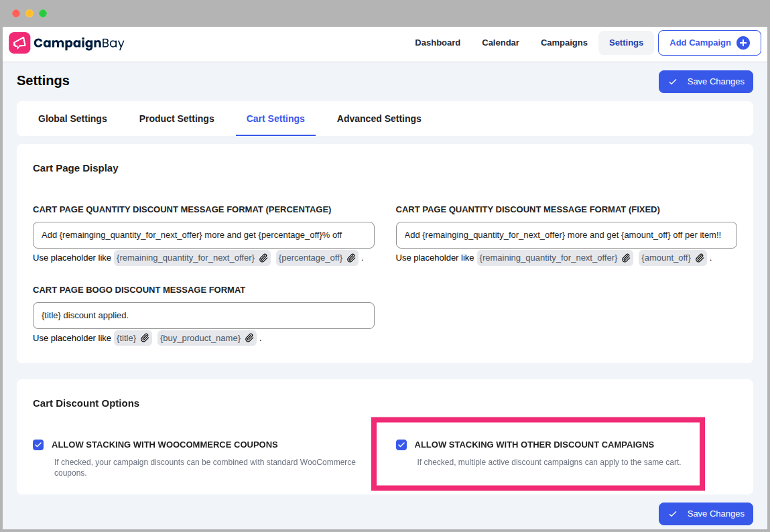Viewport: 770px width, 532px height.
Task: Uncheck Allow Stacking with WooCommerce Coupons
Action: (x=38, y=445)
